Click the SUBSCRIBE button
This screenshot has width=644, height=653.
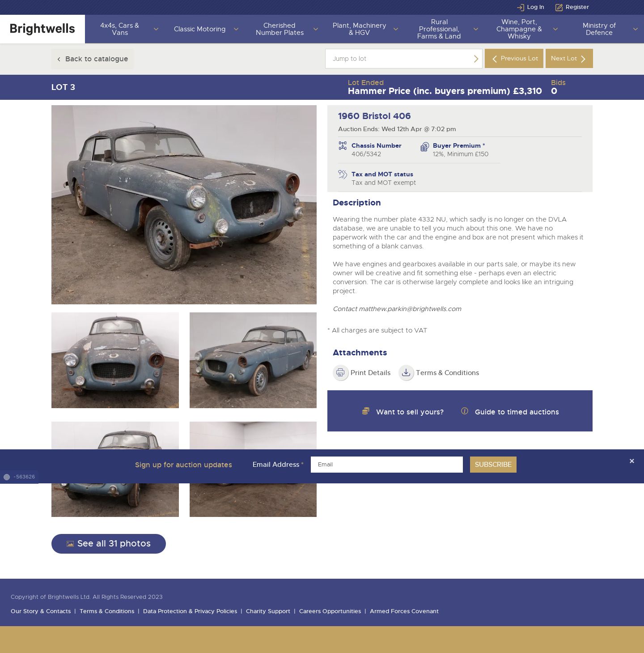(493, 465)
